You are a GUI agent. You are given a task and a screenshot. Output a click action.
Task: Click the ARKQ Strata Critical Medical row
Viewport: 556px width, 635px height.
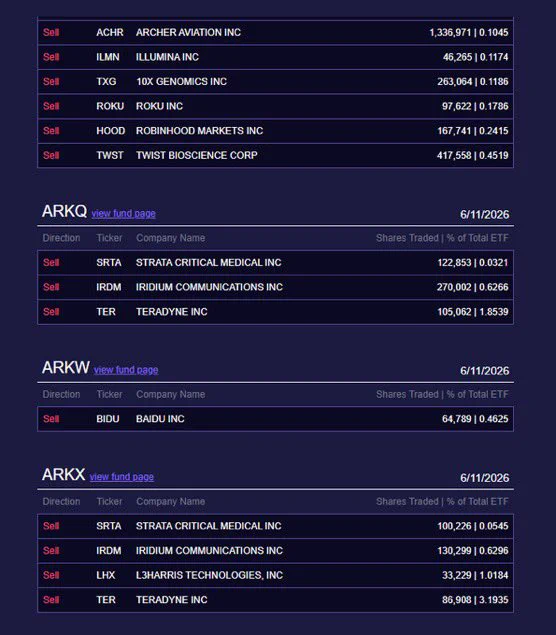click(x=275, y=263)
